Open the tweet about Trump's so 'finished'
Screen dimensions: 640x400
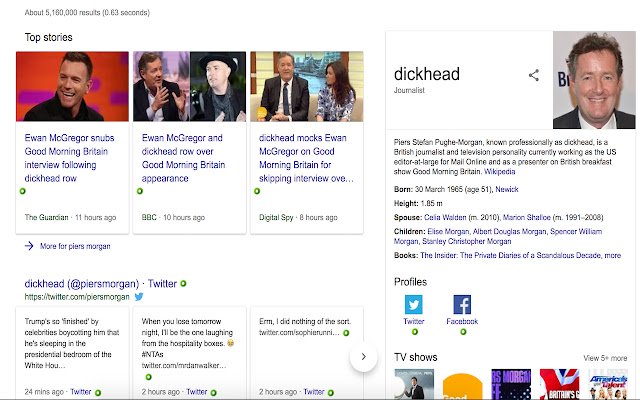click(x=71, y=343)
